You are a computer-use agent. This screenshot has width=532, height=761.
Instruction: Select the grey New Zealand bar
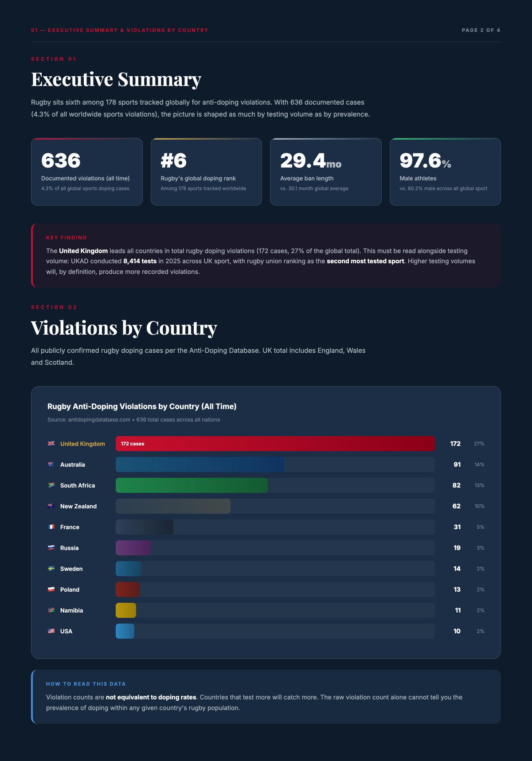point(173,506)
